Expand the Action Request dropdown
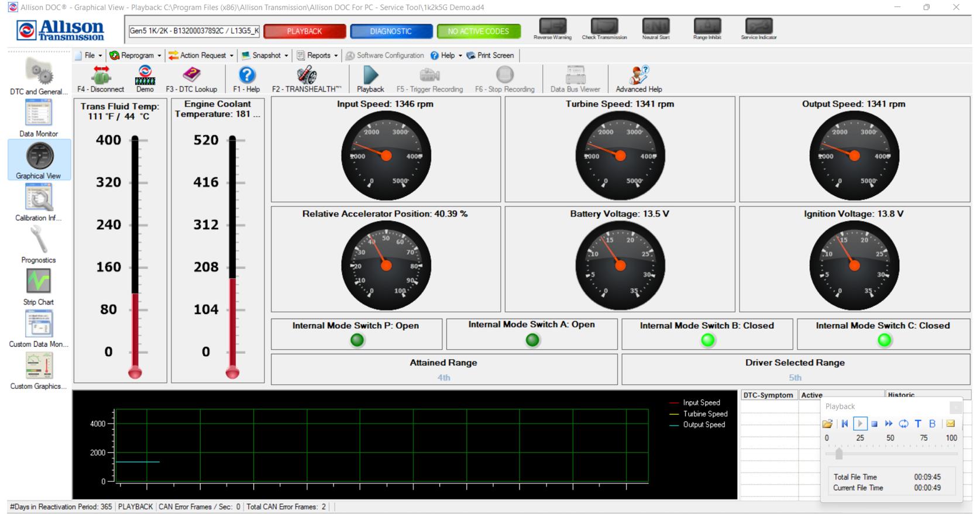 pos(202,56)
